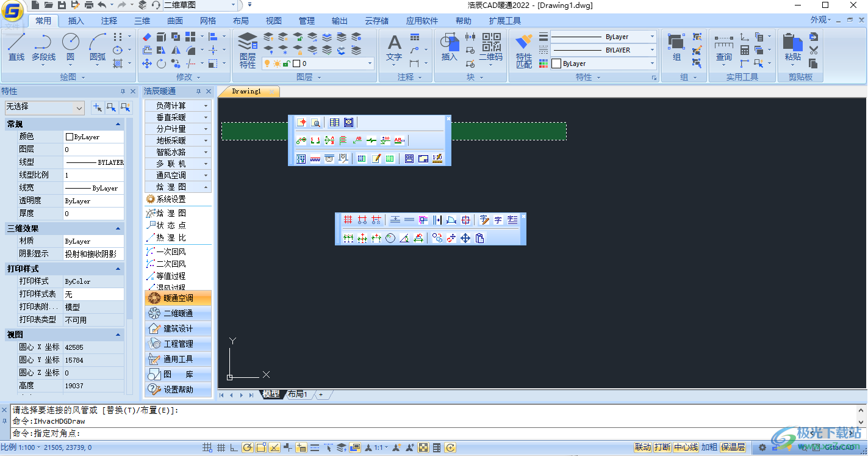Image resolution: width=868 pixels, height=456 pixels.
Task: Toggle 联动 in the status bar
Action: coord(643,447)
